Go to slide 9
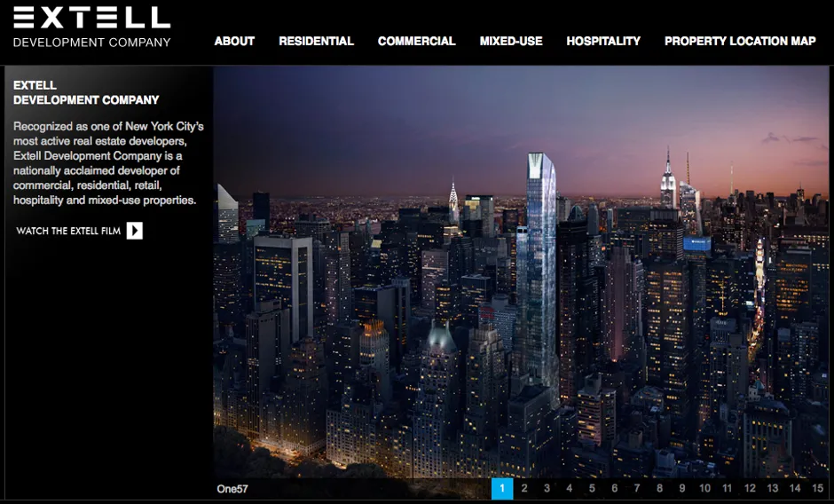The height and width of the screenshot is (504, 834). pos(682,489)
